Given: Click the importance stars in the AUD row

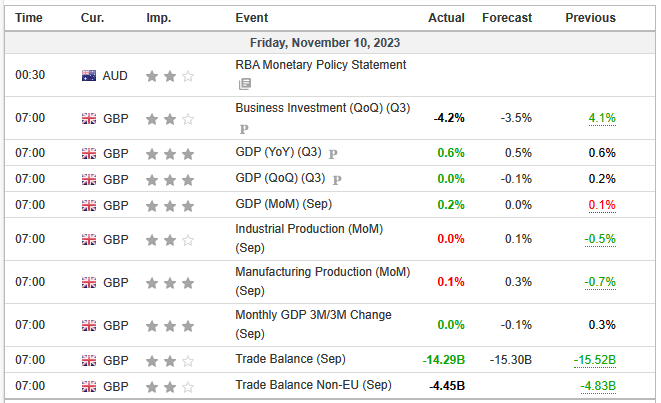Looking at the screenshot, I should [169, 75].
